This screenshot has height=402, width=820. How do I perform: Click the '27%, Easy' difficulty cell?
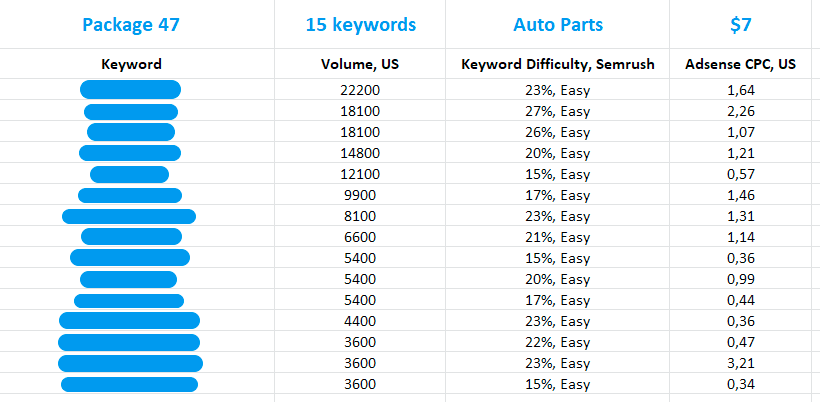click(x=558, y=111)
